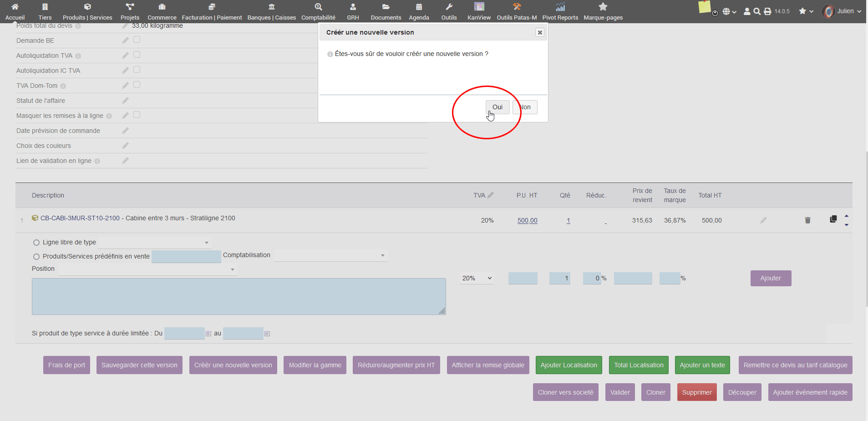Open the Position dropdown list
868x421 pixels.
(147, 269)
